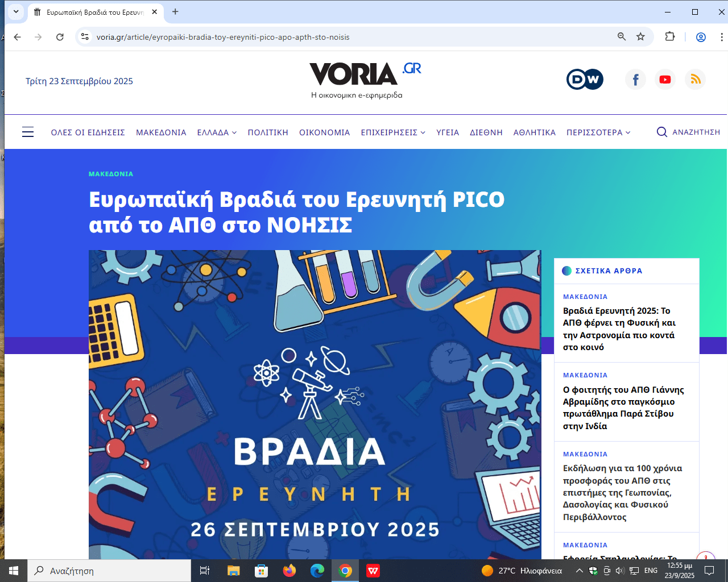Expand the ΕΛΛΑΔΑ dropdown menu

pos(217,132)
